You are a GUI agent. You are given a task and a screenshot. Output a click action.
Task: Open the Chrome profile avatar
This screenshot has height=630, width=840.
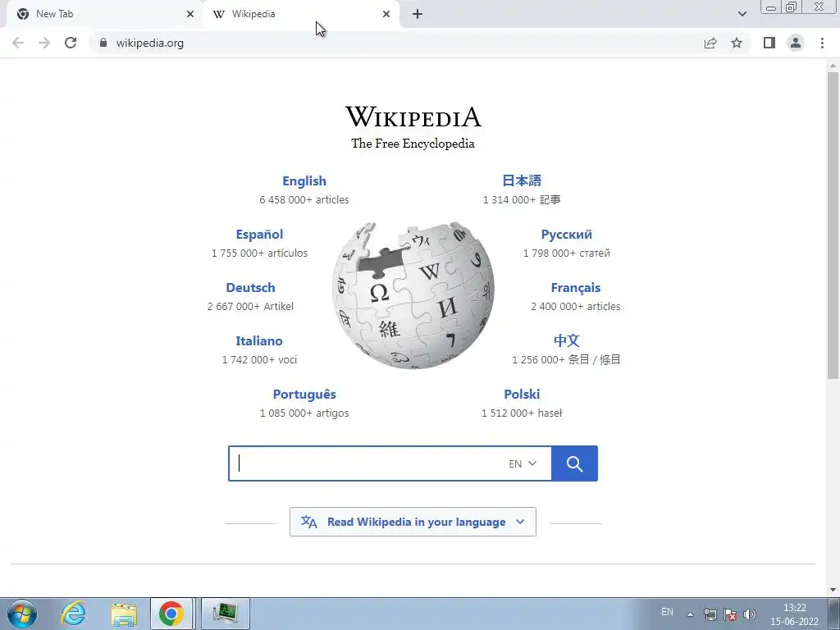(x=796, y=43)
